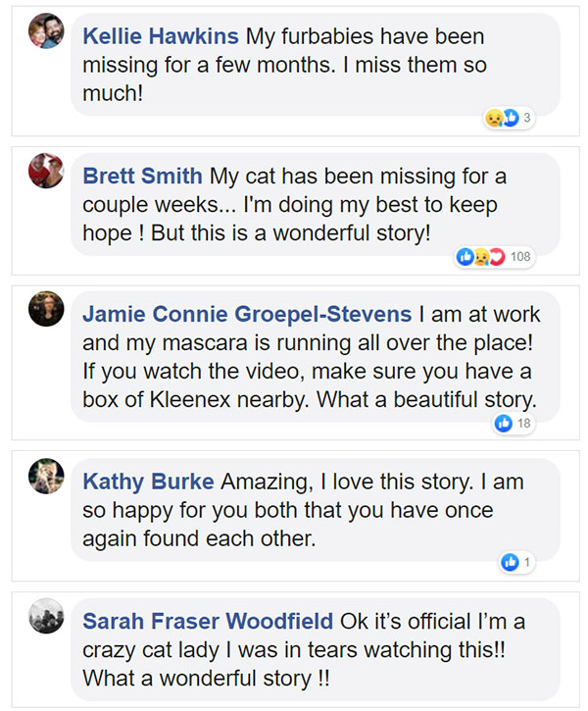Click the like icon on Jamie's comment
Image resolution: width=588 pixels, height=711 pixels.
pos(504,423)
